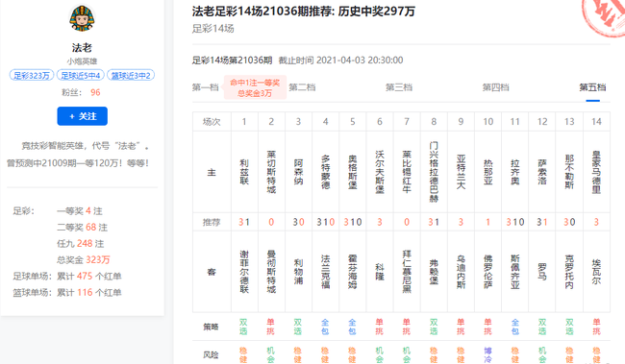The width and height of the screenshot is (625, 364).
Task: Select the 第五档 tab
Action: tap(592, 87)
